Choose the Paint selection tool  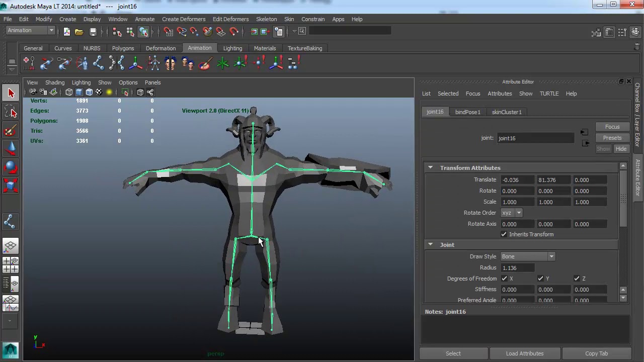coord(11,131)
